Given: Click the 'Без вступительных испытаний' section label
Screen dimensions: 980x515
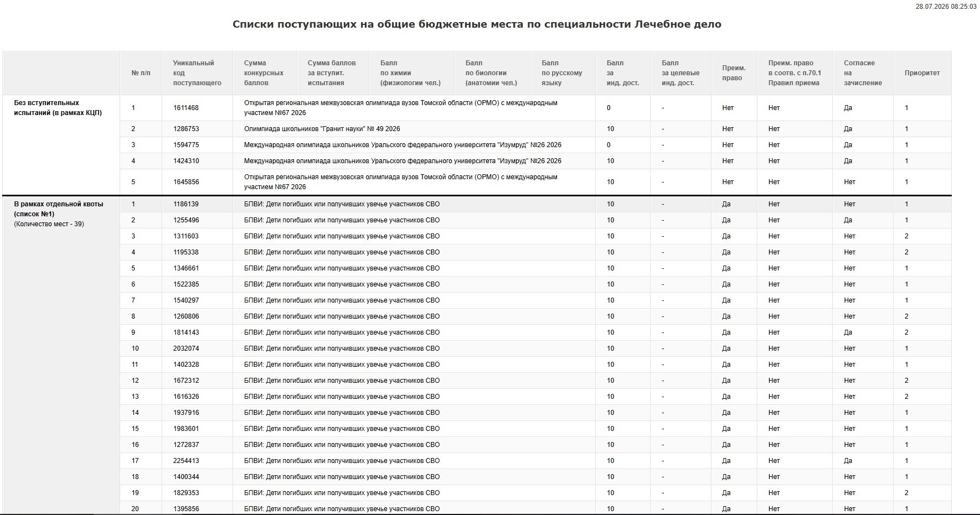Looking at the screenshot, I should pos(58,108).
